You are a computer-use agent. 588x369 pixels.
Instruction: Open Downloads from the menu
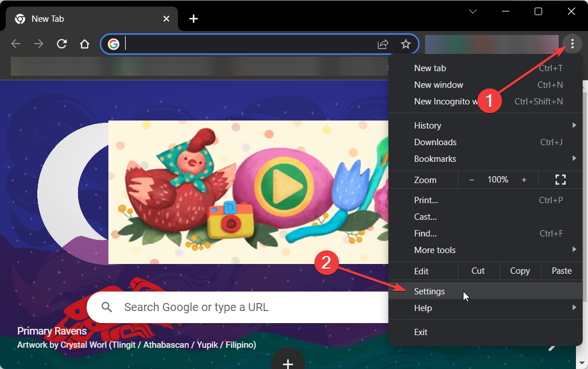(485, 142)
